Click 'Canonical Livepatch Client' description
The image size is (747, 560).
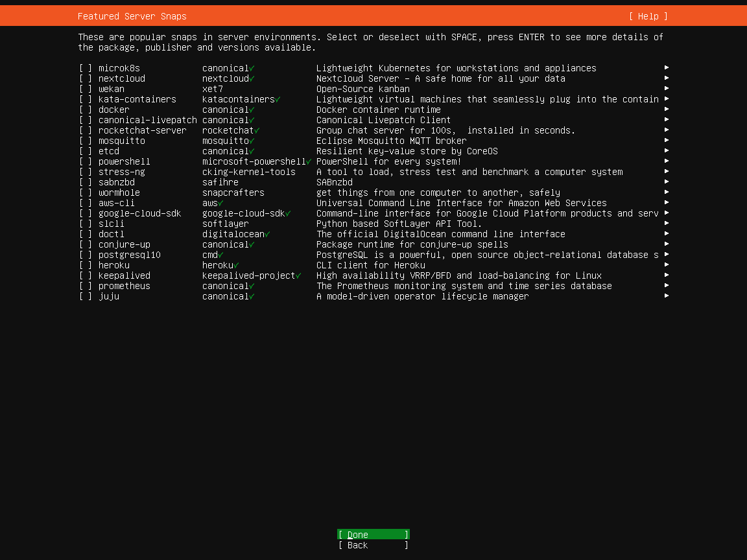(383, 120)
